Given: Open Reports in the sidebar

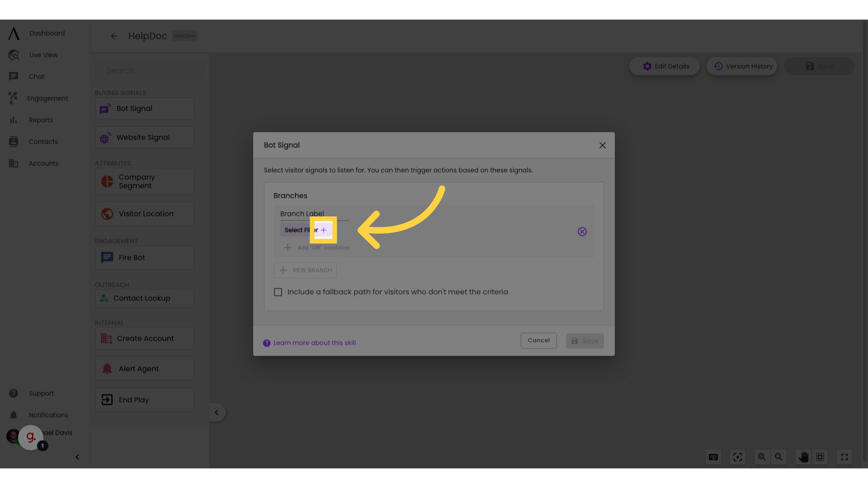Looking at the screenshot, I should pyautogui.click(x=41, y=120).
